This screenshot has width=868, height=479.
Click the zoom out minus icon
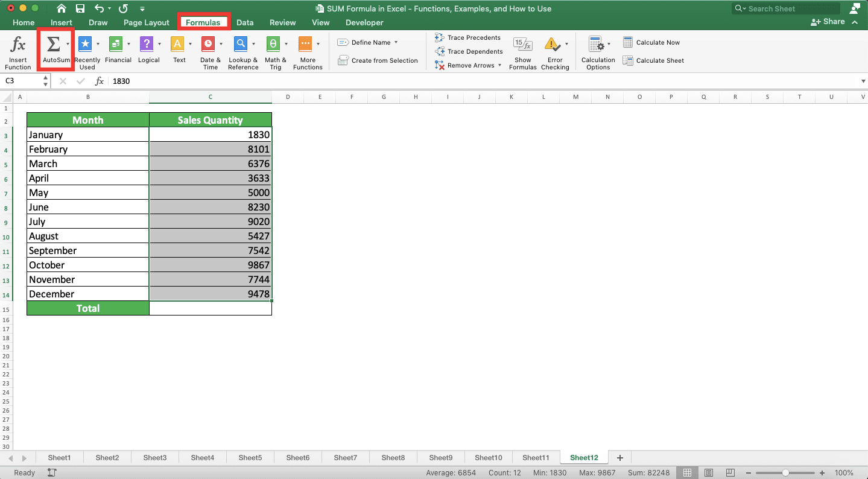(x=749, y=473)
